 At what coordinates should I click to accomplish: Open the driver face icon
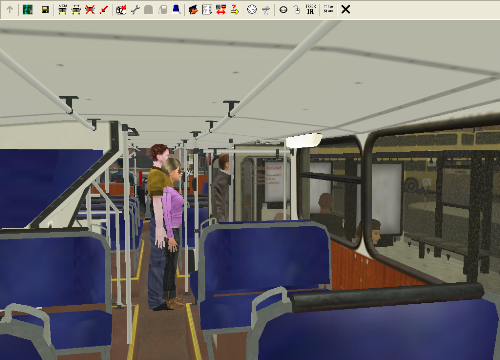[193, 10]
